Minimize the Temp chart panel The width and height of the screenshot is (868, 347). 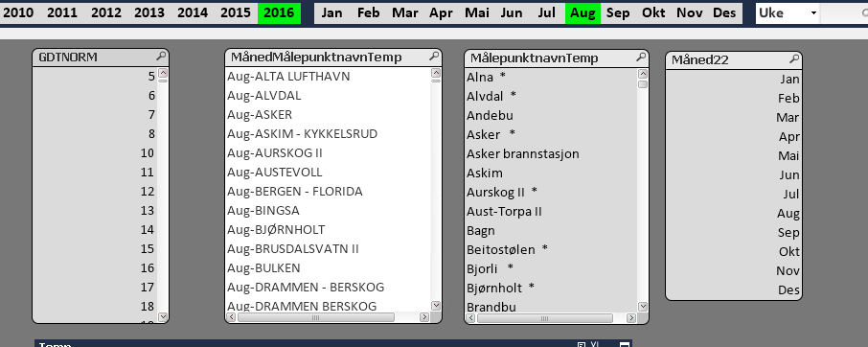(x=625, y=345)
